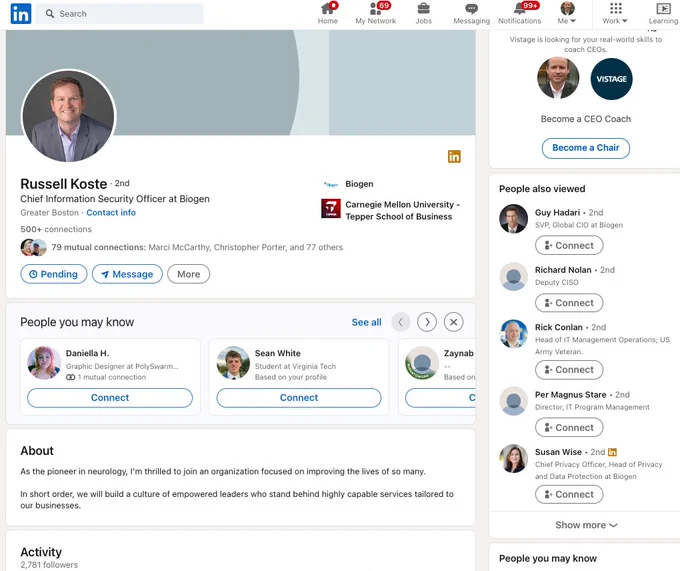
Task: View Russell Koste's profile photo
Action: click(69, 116)
